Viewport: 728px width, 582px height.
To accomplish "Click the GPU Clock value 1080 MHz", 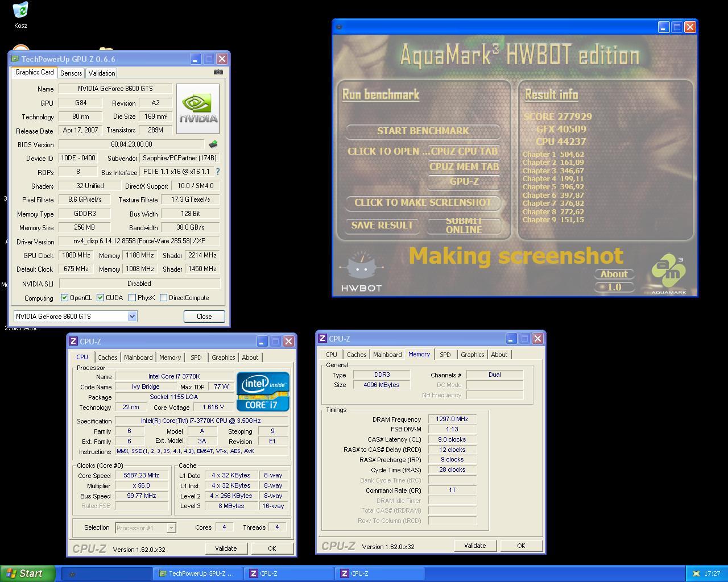I will pyautogui.click(x=76, y=255).
